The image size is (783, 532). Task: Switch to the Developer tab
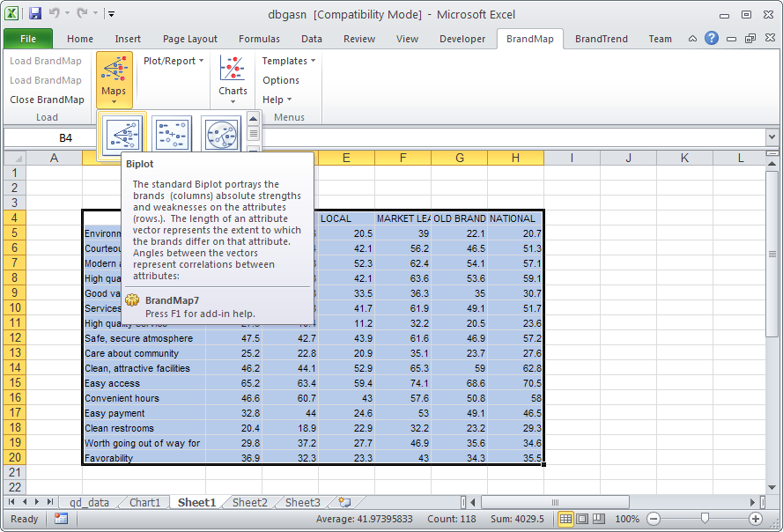click(462, 39)
